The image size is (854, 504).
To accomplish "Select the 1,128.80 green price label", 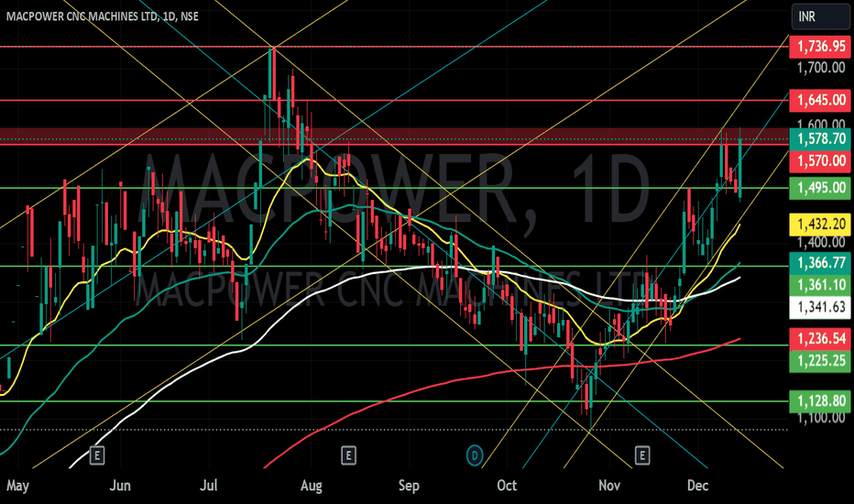I will pos(820,401).
